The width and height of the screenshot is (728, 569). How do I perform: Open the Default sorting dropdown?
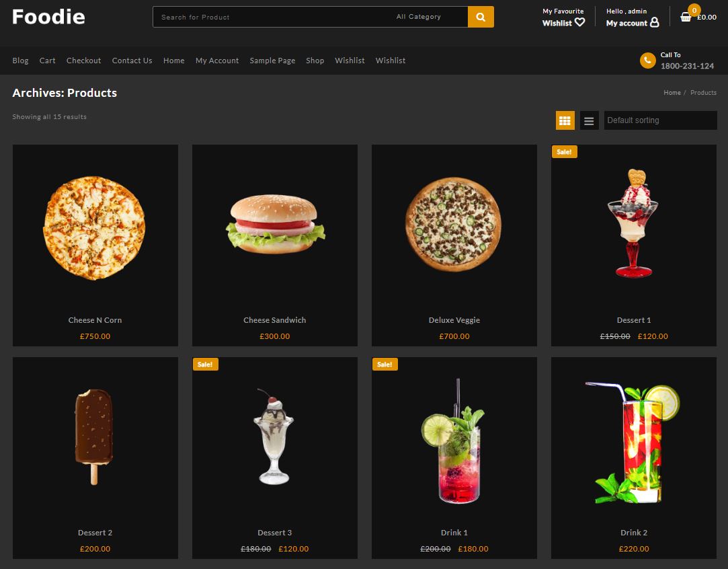point(660,120)
